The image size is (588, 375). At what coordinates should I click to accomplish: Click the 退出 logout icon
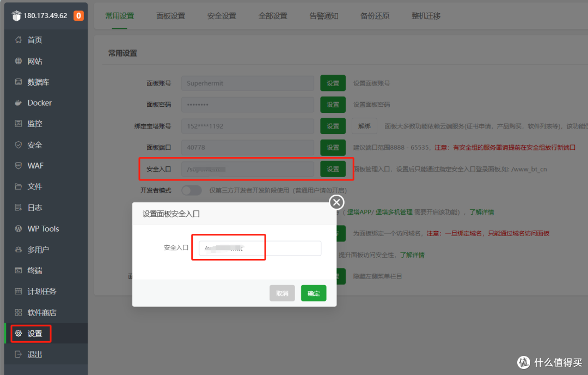[19, 354]
